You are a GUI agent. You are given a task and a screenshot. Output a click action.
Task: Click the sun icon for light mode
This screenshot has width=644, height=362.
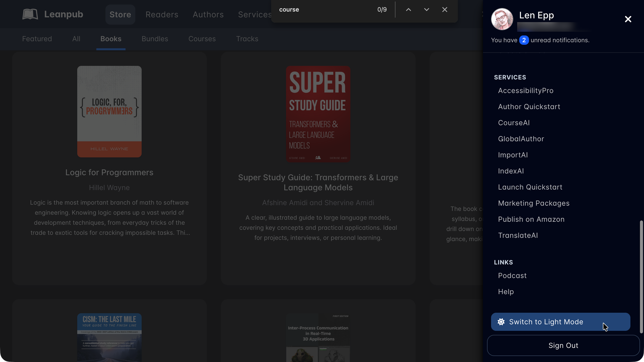click(x=501, y=322)
